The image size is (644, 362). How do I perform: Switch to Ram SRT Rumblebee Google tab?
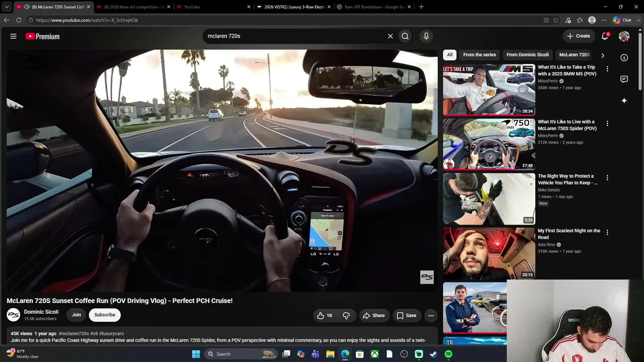pos(374,7)
